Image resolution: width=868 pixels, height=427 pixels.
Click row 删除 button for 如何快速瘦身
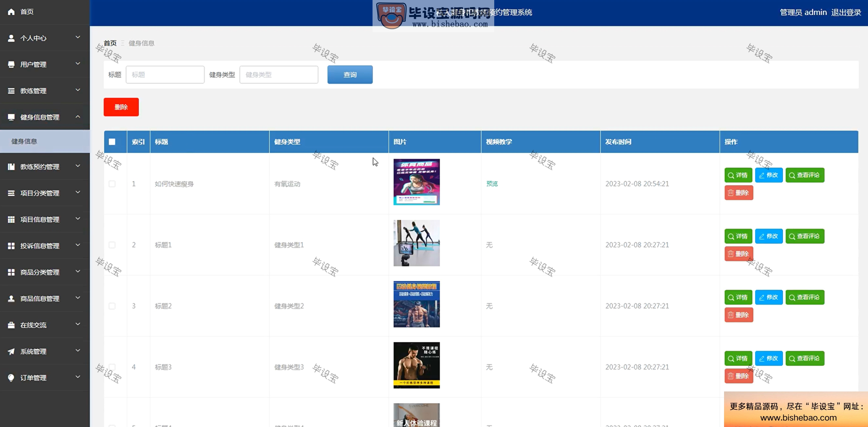pyautogui.click(x=739, y=193)
